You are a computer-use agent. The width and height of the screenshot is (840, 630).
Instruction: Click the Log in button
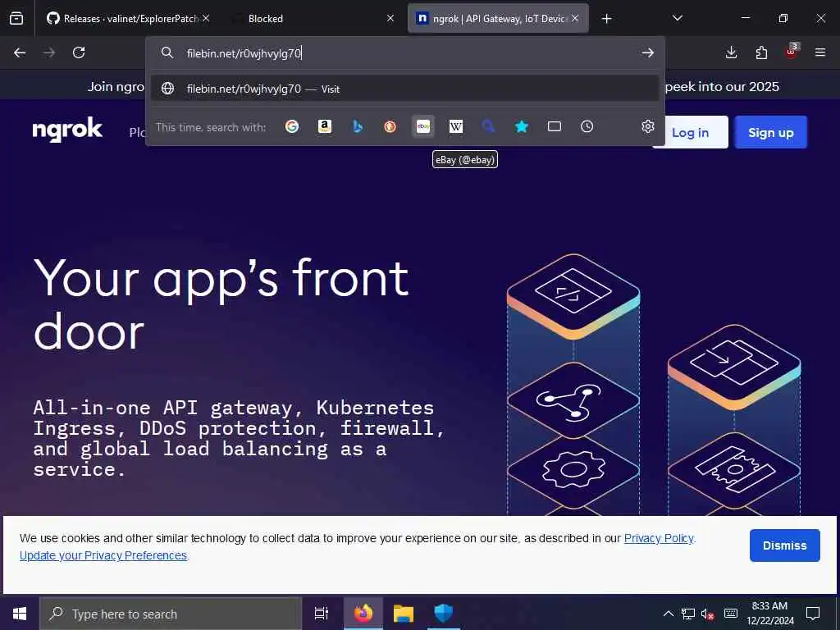point(690,132)
